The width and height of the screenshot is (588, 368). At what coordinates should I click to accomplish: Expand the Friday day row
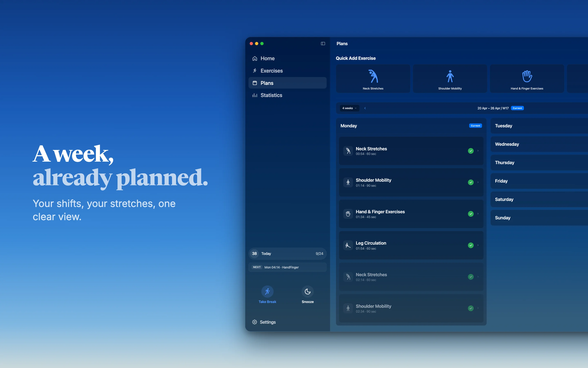coord(539,181)
